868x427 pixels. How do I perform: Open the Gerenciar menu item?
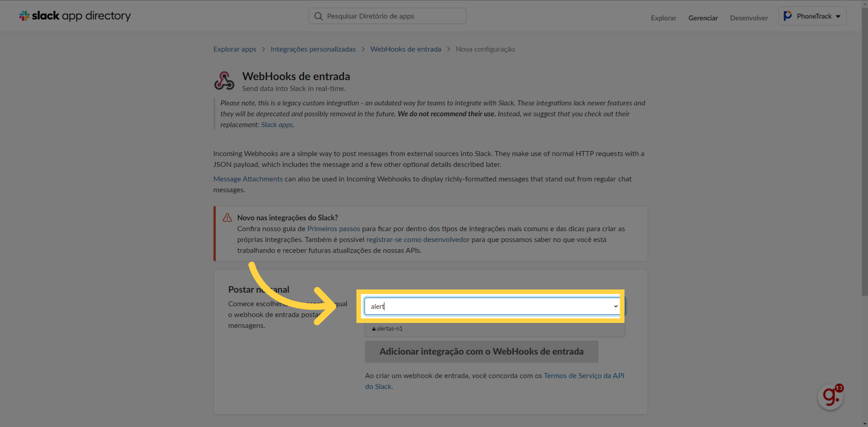703,18
